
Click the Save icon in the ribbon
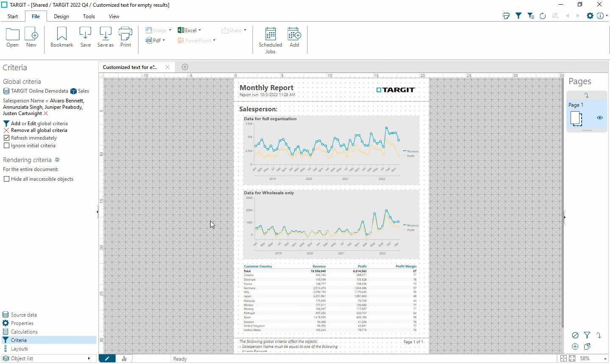click(86, 34)
